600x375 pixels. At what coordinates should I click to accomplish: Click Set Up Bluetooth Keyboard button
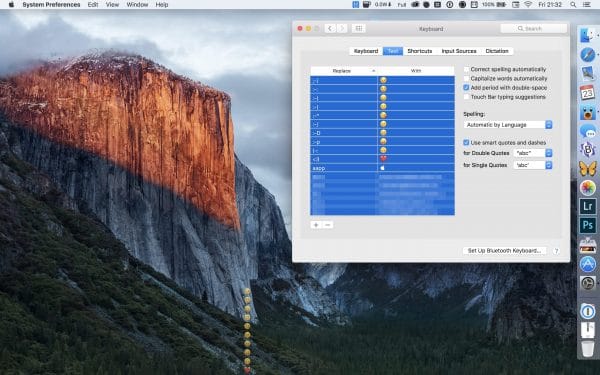504,251
